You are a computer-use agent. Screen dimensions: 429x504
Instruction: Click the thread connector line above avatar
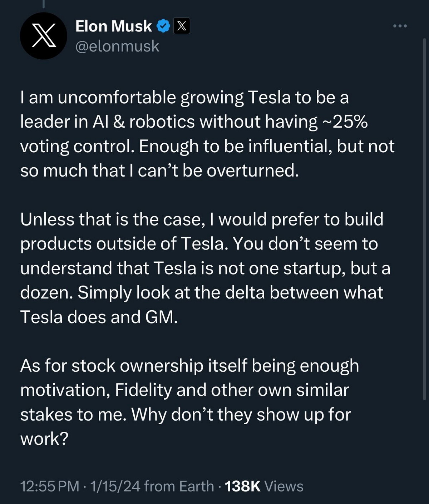[43, 4]
